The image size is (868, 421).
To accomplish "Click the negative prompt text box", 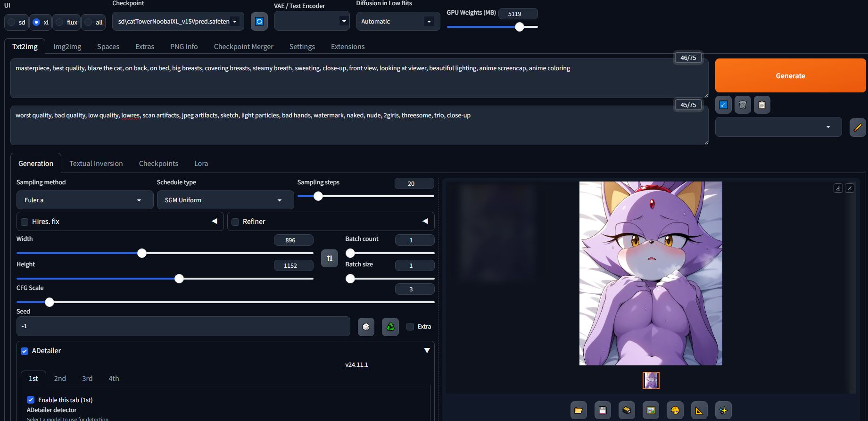I will pyautogui.click(x=359, y=125).
